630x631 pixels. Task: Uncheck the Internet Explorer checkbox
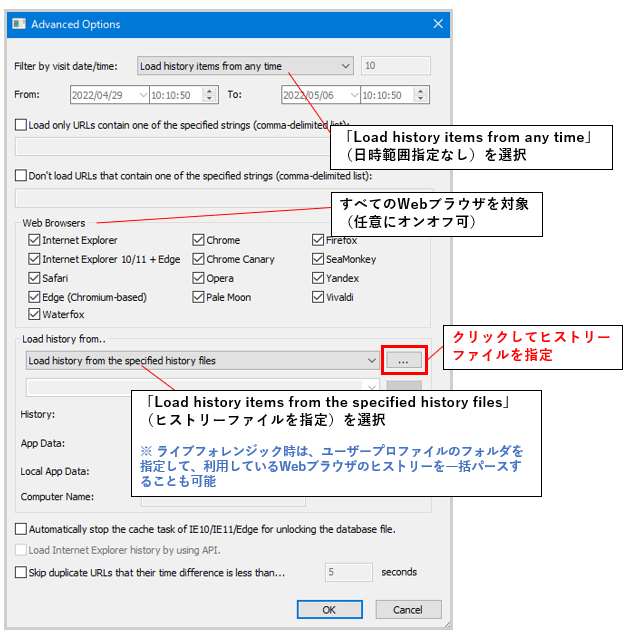(x=34, y=240)
